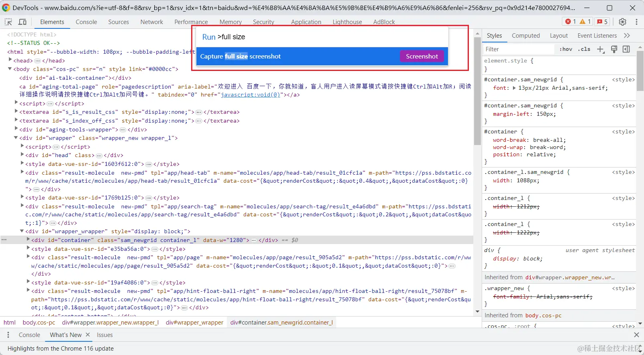Close the bottom drawer panel
The width and height of the screenshot is (644, 355).
(x=636, y=335)
